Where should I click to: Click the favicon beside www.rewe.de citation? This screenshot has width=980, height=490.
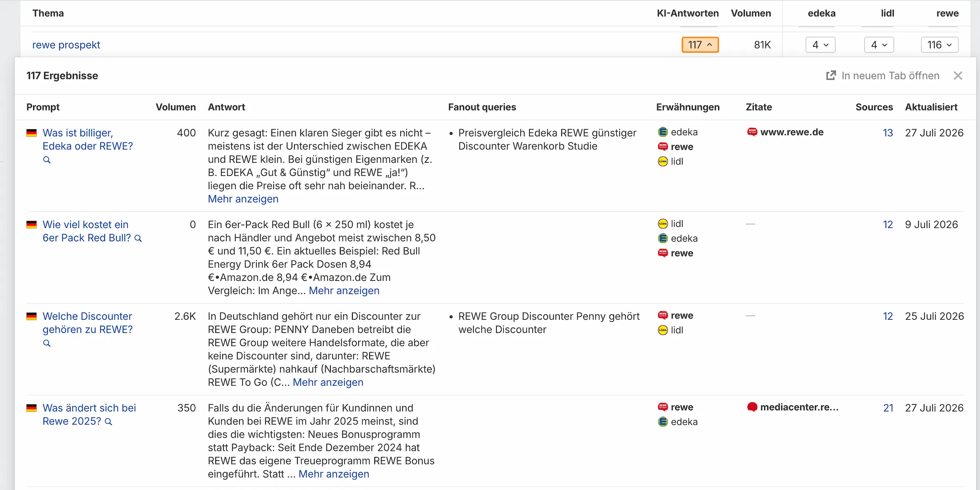752,132
